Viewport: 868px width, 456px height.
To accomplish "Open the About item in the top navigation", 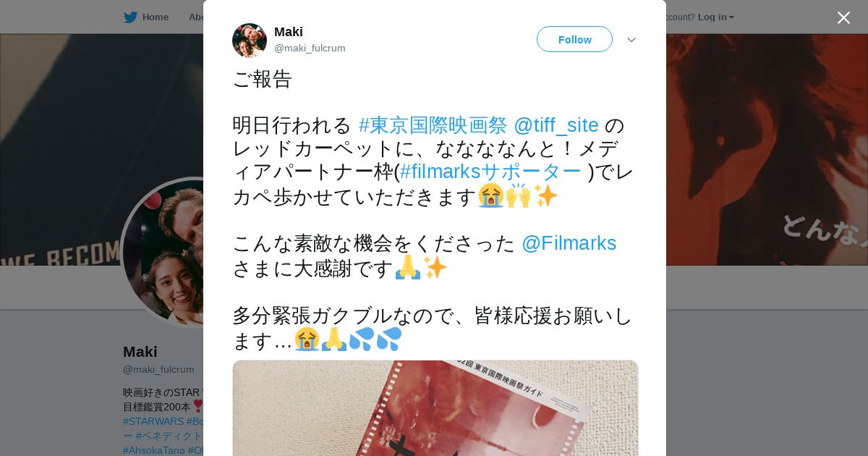I will coord(195,17).
